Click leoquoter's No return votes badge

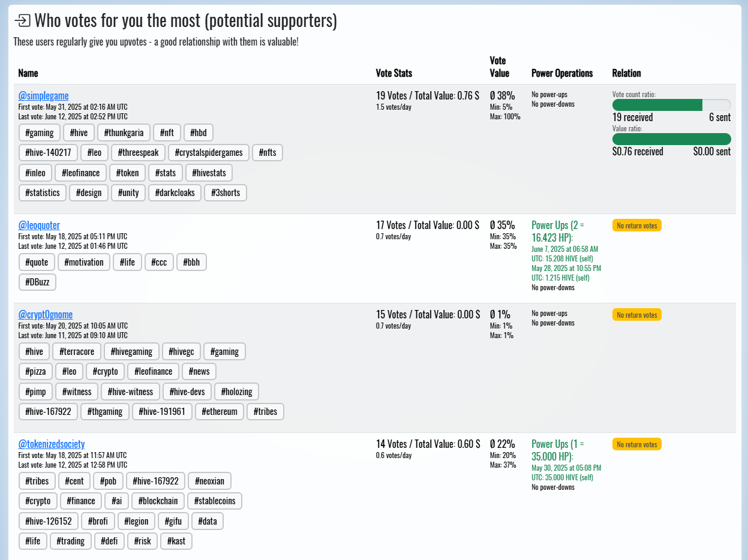637,225
